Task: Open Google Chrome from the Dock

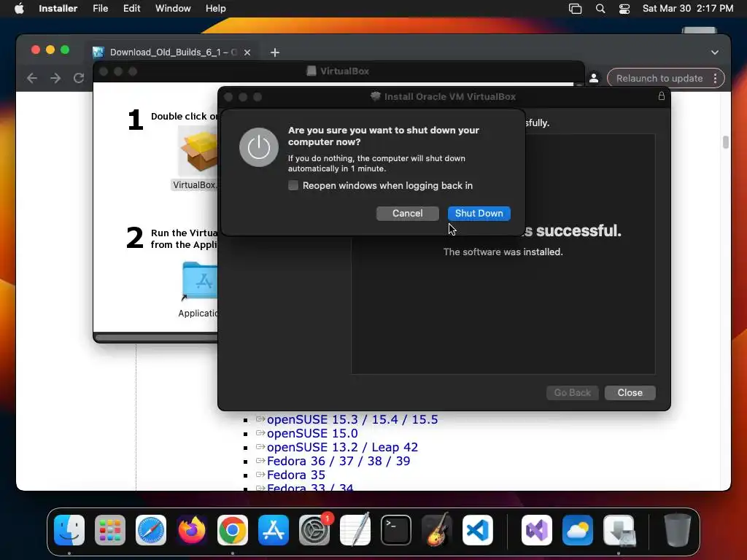Action: pyautogui.click(x=233, y=530)
